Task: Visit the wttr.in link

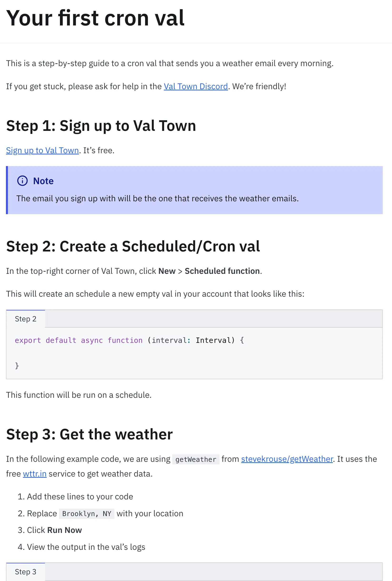Action: pyautogui.click(x=34, y=473)
